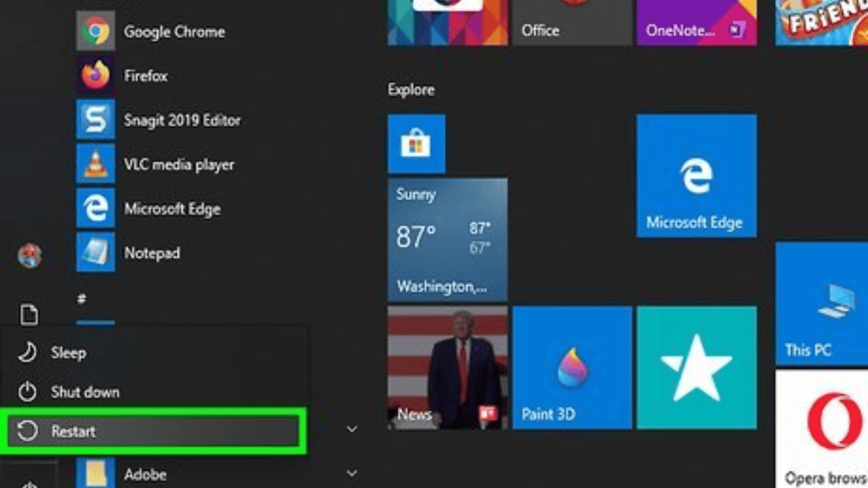
Task: Launch Firefox from the app list
Action: click(122, 76)
